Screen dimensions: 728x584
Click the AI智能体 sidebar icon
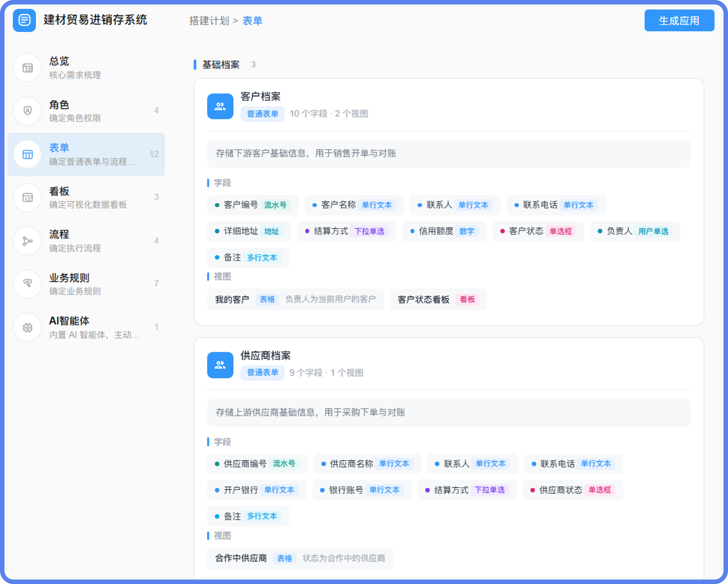coord(27,327)
